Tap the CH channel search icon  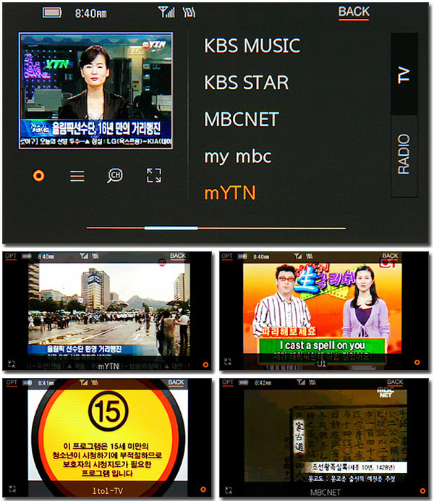pos(114,175)
